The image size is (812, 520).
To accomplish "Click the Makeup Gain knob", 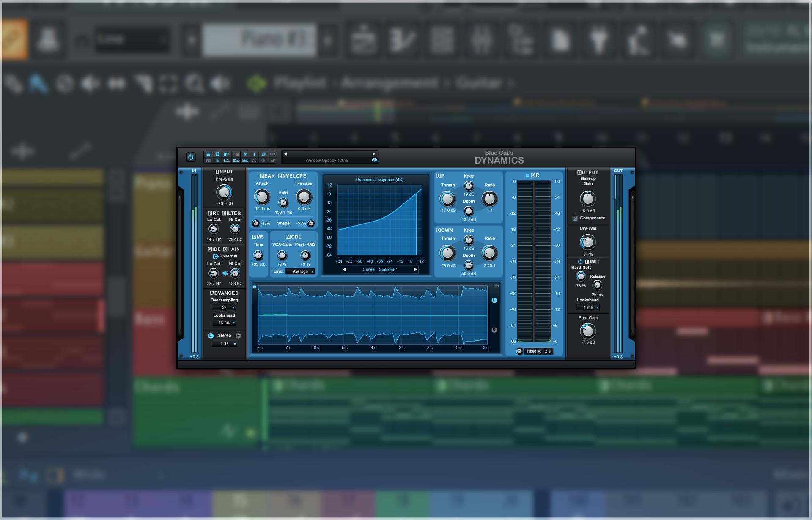I will coord(587,199).
